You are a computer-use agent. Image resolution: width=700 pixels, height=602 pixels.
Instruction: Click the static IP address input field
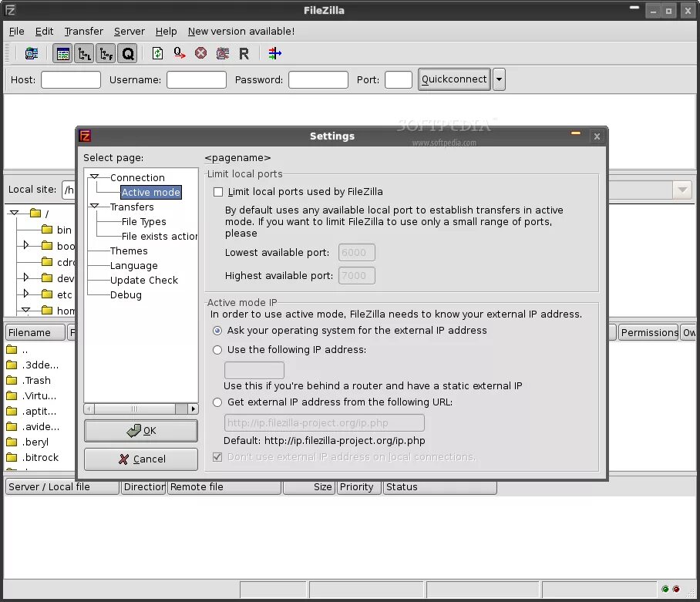click(x=254, y=370)
